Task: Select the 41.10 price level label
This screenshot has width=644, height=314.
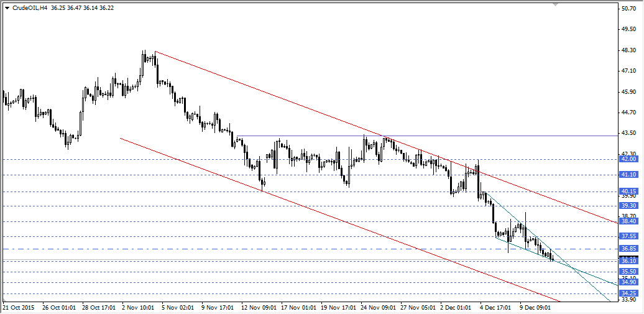Action: tap(628, 175)
